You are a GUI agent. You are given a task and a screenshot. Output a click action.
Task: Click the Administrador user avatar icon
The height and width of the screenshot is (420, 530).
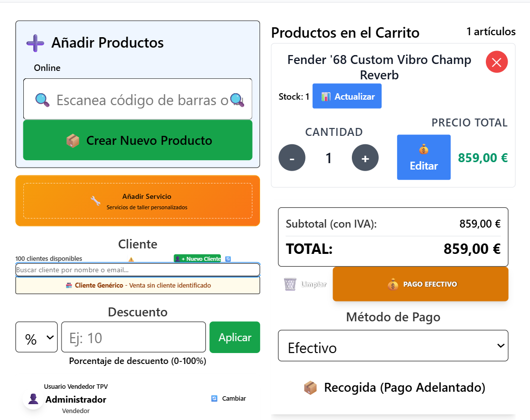point(34,399)
